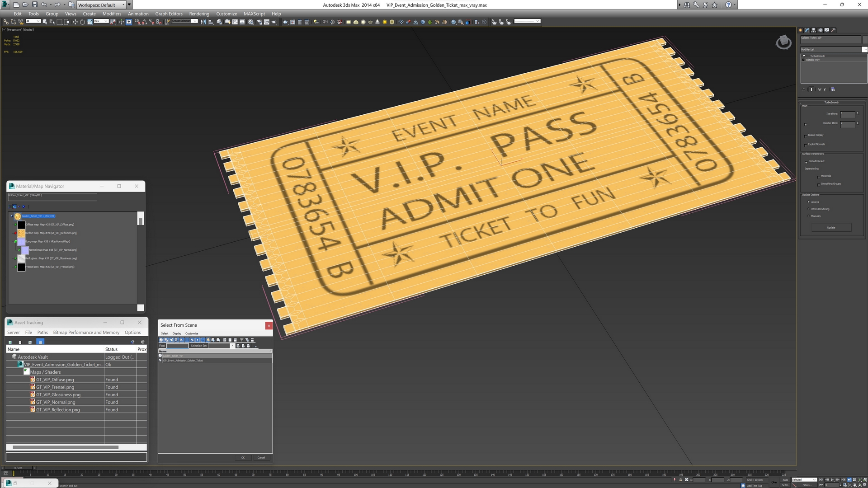Image resolution: width=868 pixels, height=488 pixels.
Task: Click the Reflect map thumbnail swatch
Action: coord(21,233)
